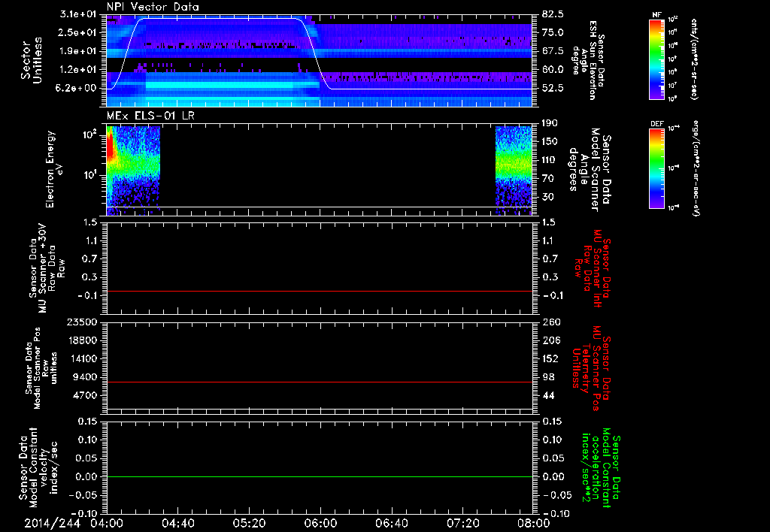Click the green zero line in velocity panel
This screenshot has width=770, height=532.
[320, 476]
